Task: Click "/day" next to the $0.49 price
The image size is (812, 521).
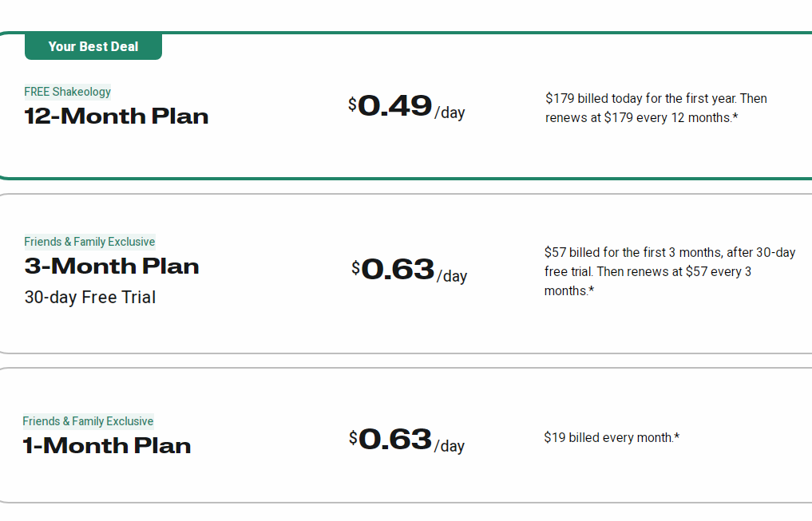Action: 450,112
